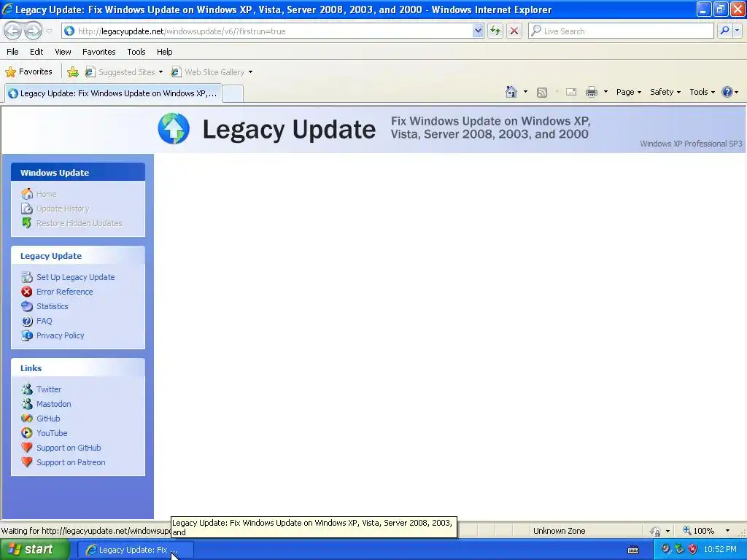Click the status bar zoom magnifier icon
Screen dimensions: 747x560
[x=687, y=531]
